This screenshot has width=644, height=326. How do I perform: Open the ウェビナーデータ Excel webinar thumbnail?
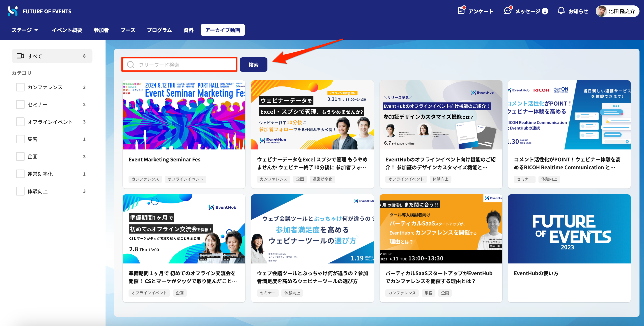312,115
